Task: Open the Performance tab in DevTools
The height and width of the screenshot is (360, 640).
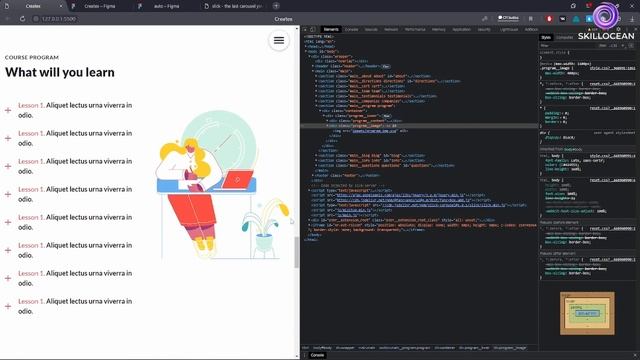Action: [x=415, y=29]
